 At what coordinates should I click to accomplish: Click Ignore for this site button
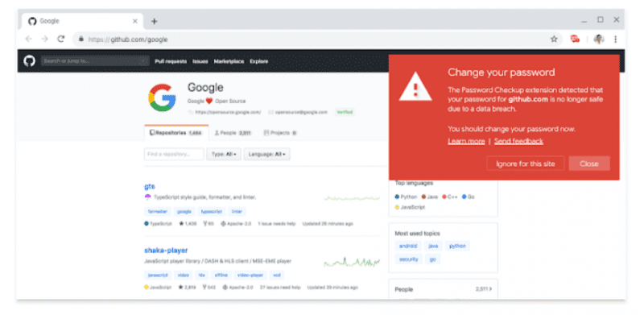pos(526,164)
